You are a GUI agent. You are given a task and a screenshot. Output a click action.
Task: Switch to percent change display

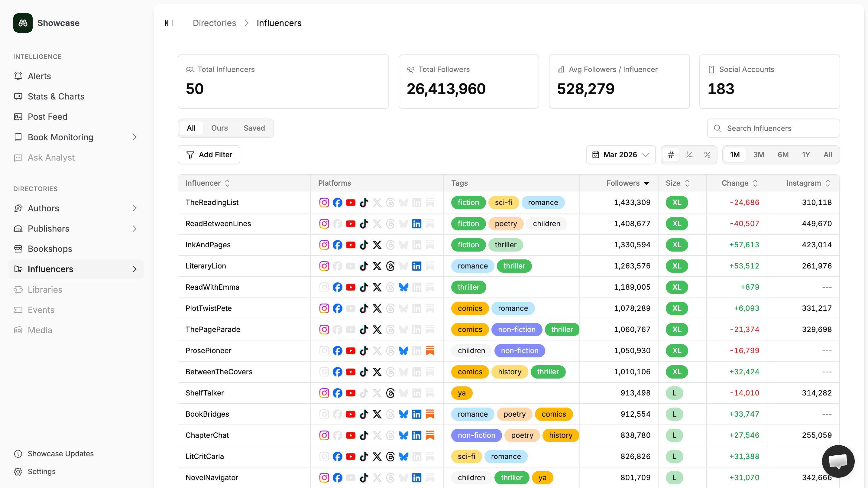pyautogui.click(x=707, y=155)
